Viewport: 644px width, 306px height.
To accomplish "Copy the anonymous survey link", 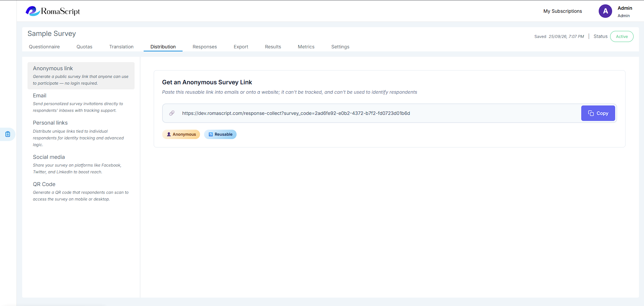I will click(x=598, y=113).
